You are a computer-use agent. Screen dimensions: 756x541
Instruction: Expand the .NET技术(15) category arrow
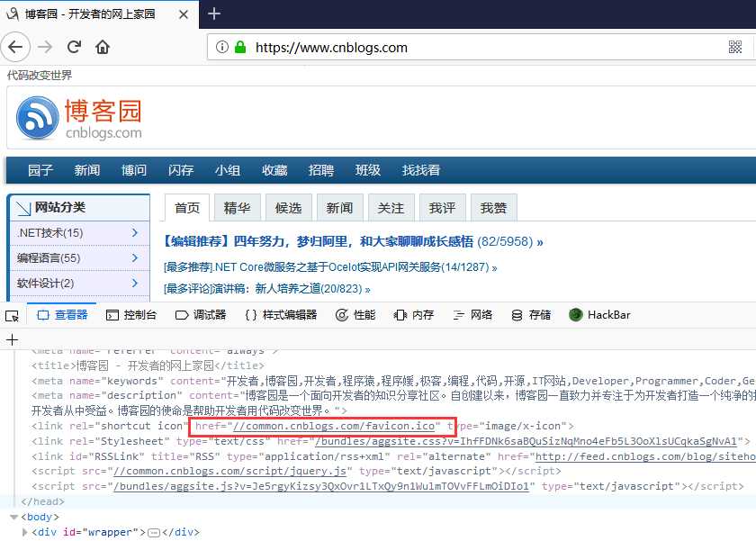coord(135,233)
